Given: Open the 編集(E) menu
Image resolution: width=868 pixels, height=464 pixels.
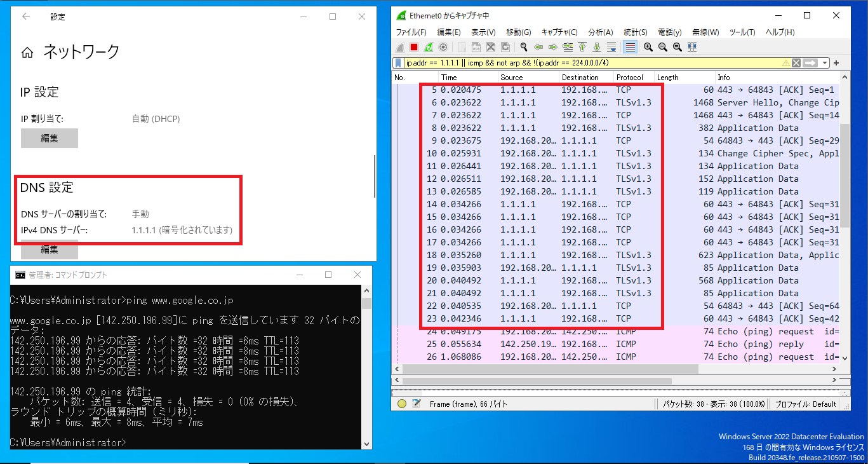Looking at the screenshot, I should [x=448, y=32].
